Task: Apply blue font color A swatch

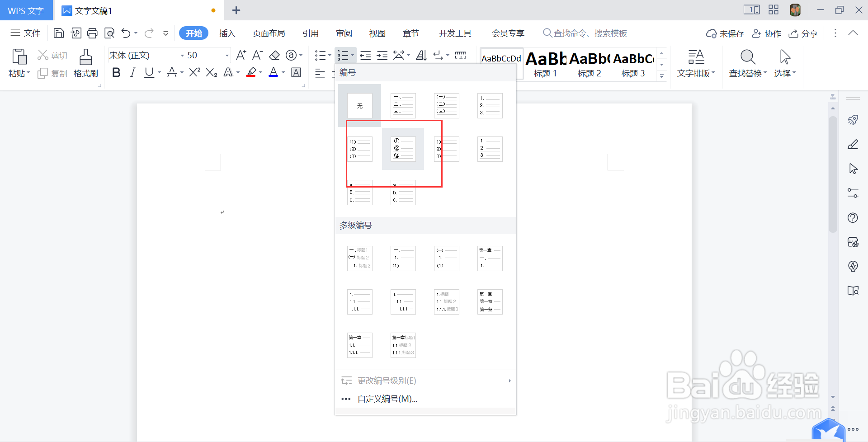Action: point(273,72)
